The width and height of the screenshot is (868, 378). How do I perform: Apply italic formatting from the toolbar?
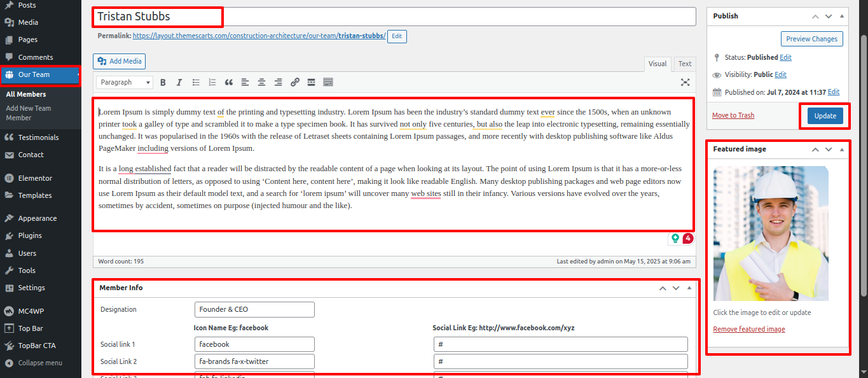pos(179,82)
